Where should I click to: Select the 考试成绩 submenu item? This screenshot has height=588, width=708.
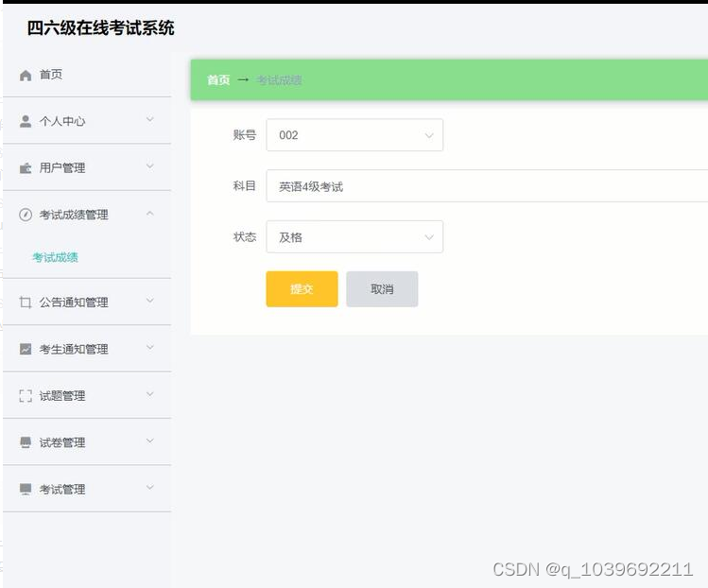pos(55,257)
